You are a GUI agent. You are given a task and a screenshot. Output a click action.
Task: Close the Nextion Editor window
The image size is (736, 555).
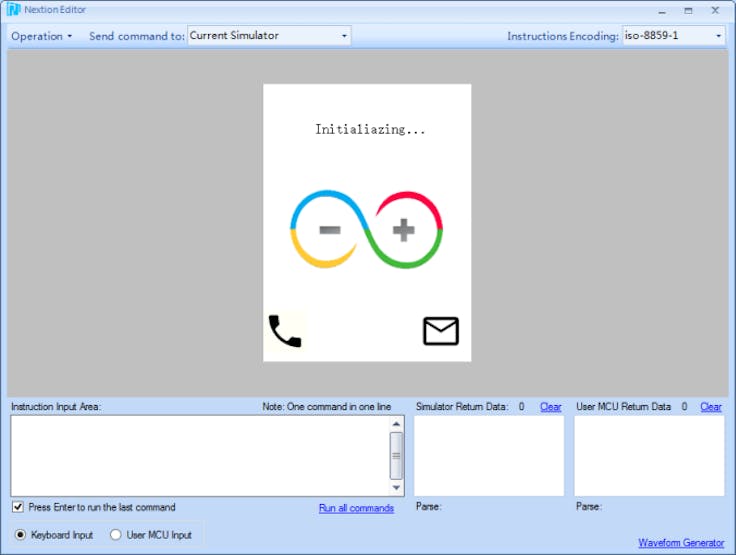(x=715, y=10)
